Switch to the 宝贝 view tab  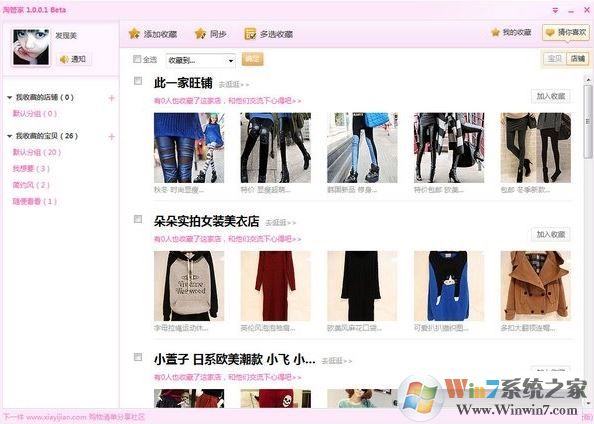click(x=555, y=59)
